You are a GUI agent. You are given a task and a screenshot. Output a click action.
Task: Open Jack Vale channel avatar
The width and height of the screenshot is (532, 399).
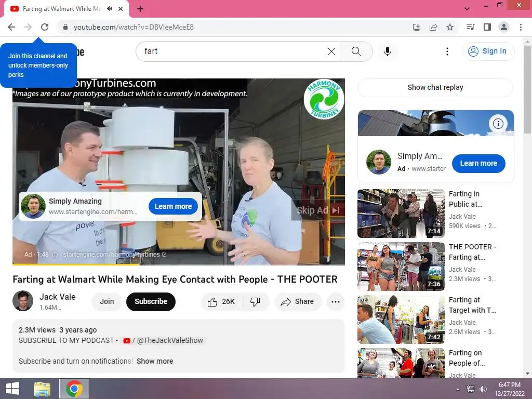(x=23, y=301)
